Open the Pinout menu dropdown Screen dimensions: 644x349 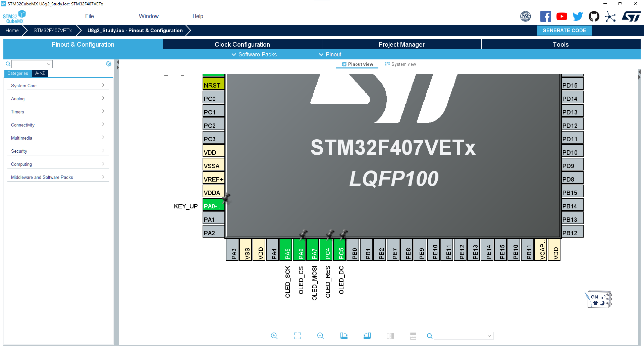click(330, 54)
